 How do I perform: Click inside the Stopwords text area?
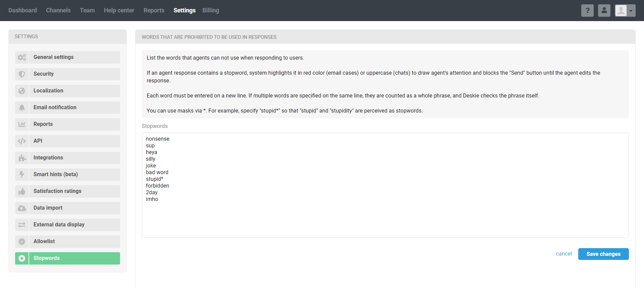click(x=385, y=214)
